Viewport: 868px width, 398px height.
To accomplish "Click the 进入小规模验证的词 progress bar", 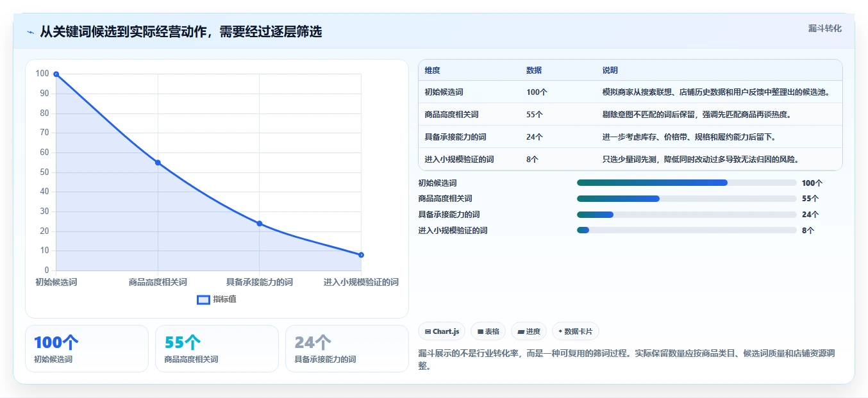I will 687,230.
